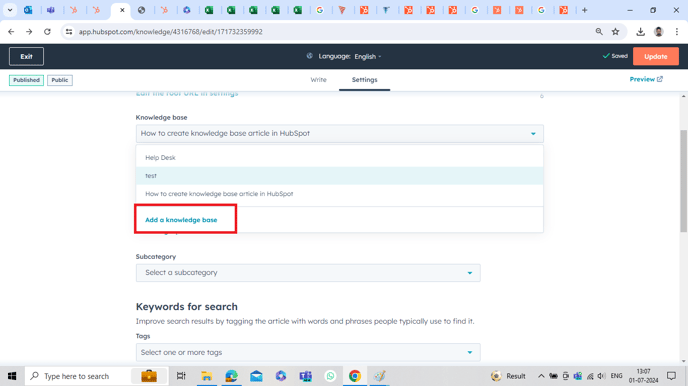Click Add a knowledge base
688x386 pixels.
point(181,220)
